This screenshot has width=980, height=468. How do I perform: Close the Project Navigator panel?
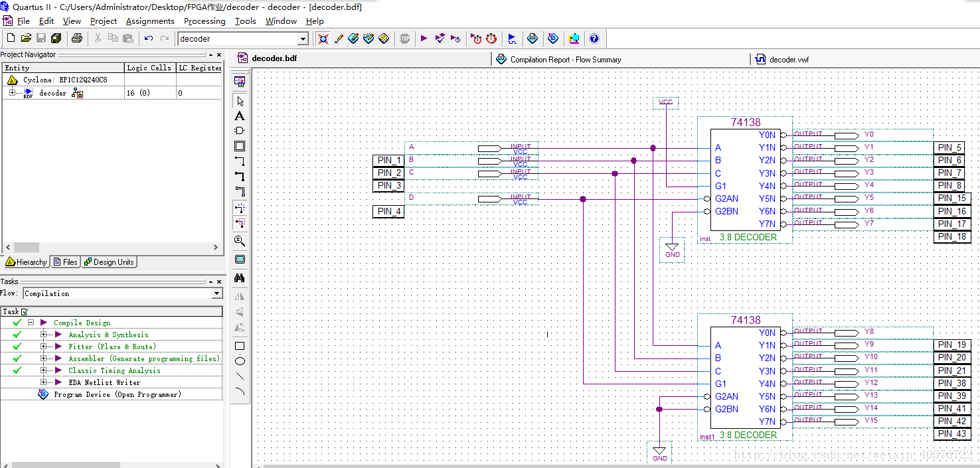(x=219, y=54)
